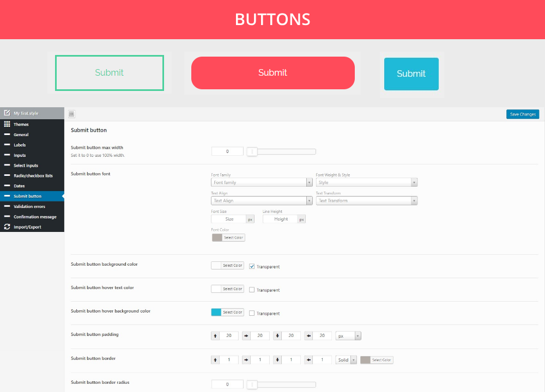The image size is (545, 392).
Task: Click the padding top arrow icon
Action: pos(215,336)
